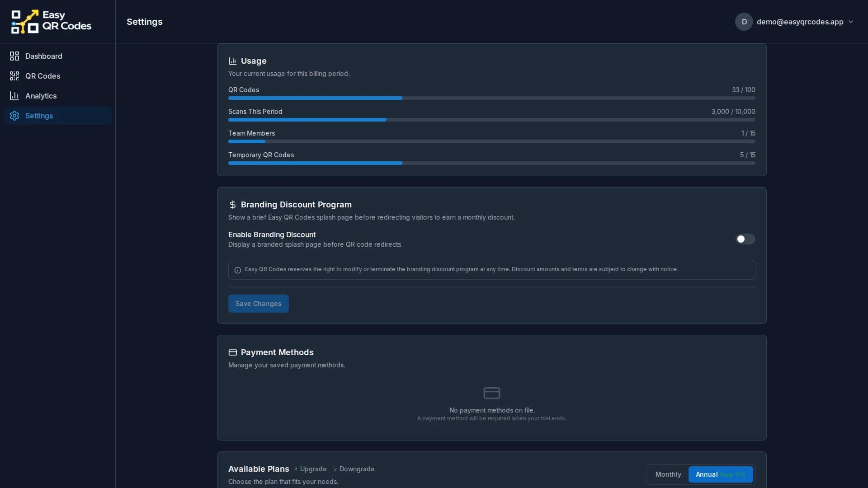868x488 pixels.
Task: Click the Downgrade arrow icon
Action: pos(335,469)
